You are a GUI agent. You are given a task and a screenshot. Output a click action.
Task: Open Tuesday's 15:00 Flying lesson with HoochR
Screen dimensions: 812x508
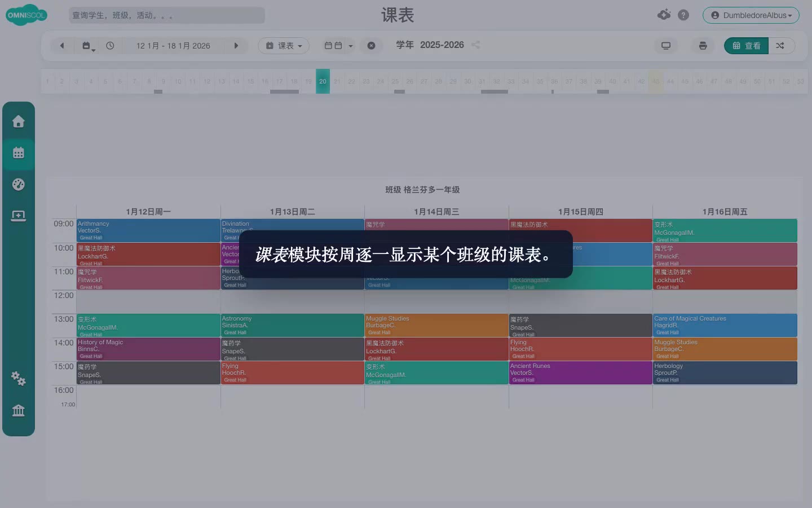(293, 373)
